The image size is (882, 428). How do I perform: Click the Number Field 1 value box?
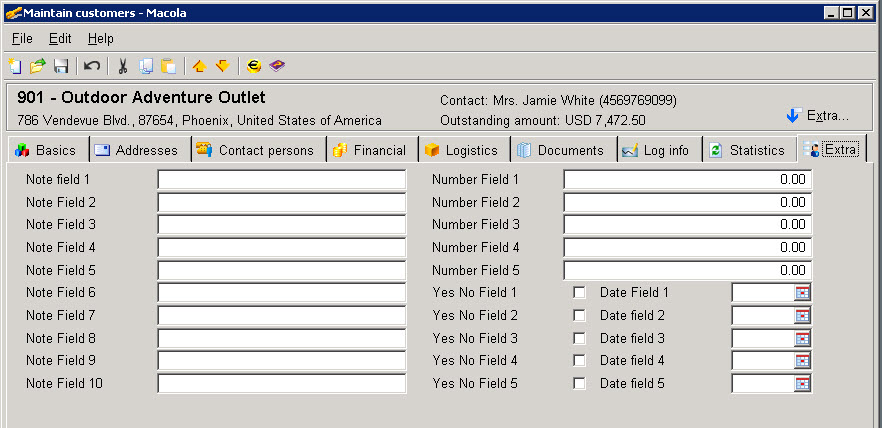coord(687,180)
